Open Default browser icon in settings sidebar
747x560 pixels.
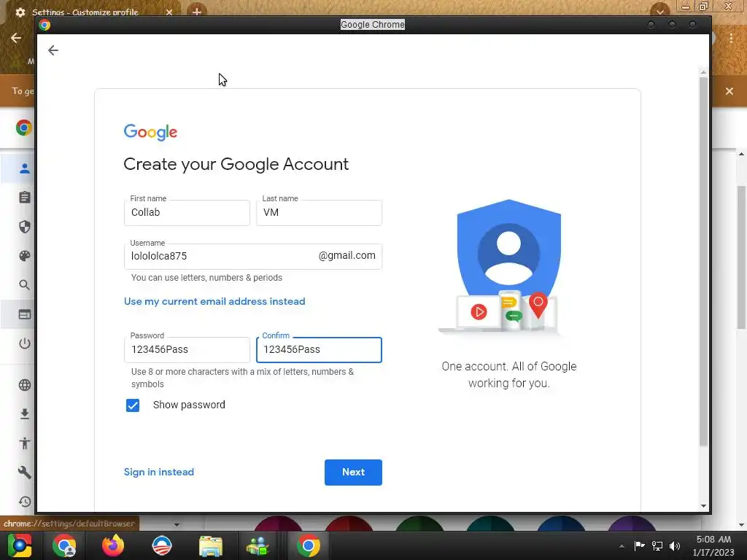[x=24, y=314]
